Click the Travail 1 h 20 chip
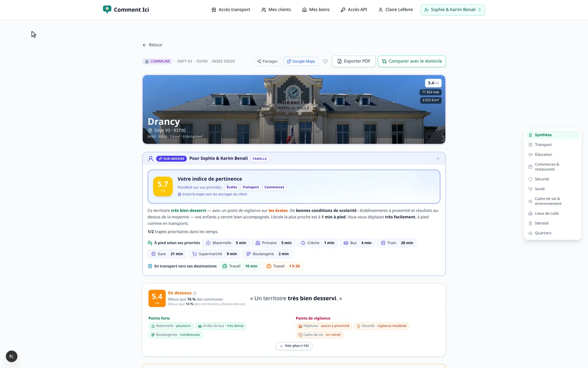The height and width of the screenshot is (368, 588). [283, 266]
